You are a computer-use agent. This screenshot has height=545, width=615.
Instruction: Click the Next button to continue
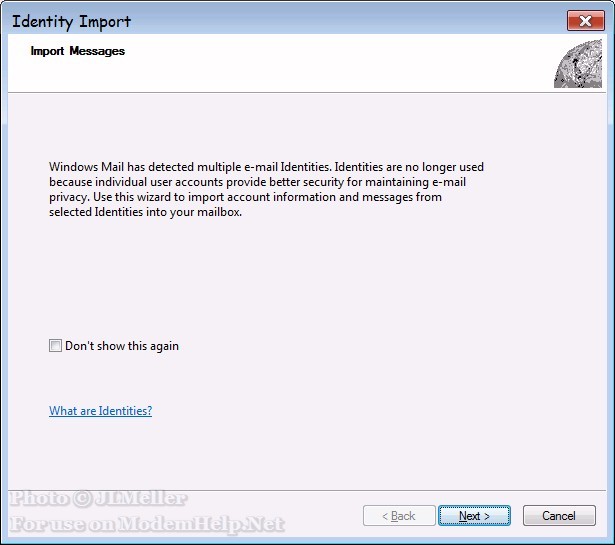pos(474,516)
